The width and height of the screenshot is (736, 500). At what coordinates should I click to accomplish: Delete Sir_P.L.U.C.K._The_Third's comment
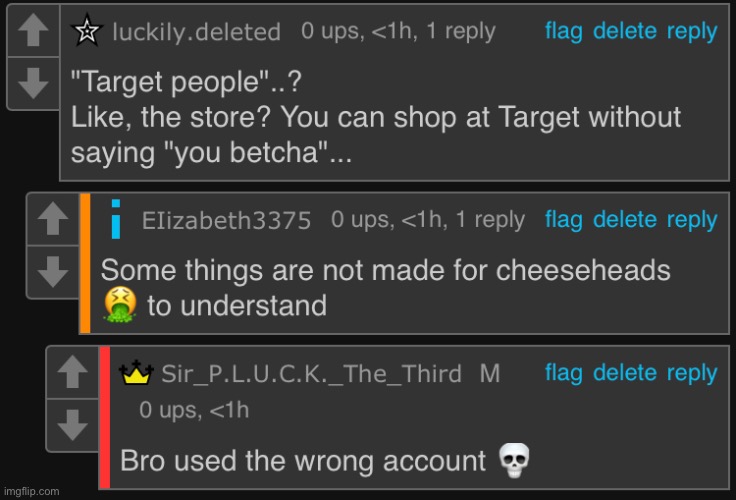click(625, 373)
